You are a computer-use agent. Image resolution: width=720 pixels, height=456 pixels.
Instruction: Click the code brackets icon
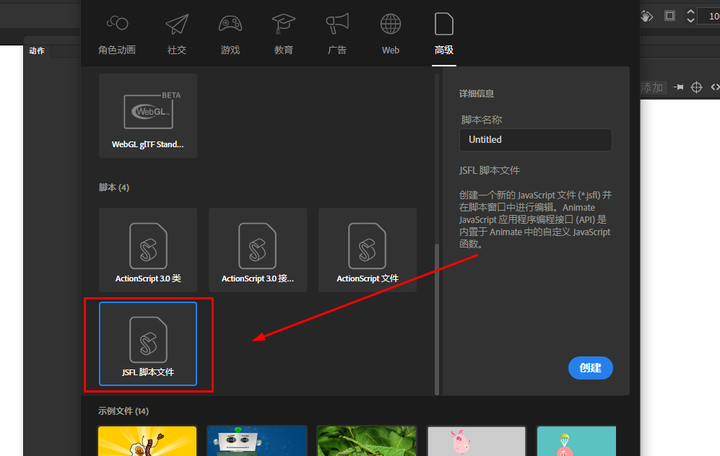pos(715,87)
